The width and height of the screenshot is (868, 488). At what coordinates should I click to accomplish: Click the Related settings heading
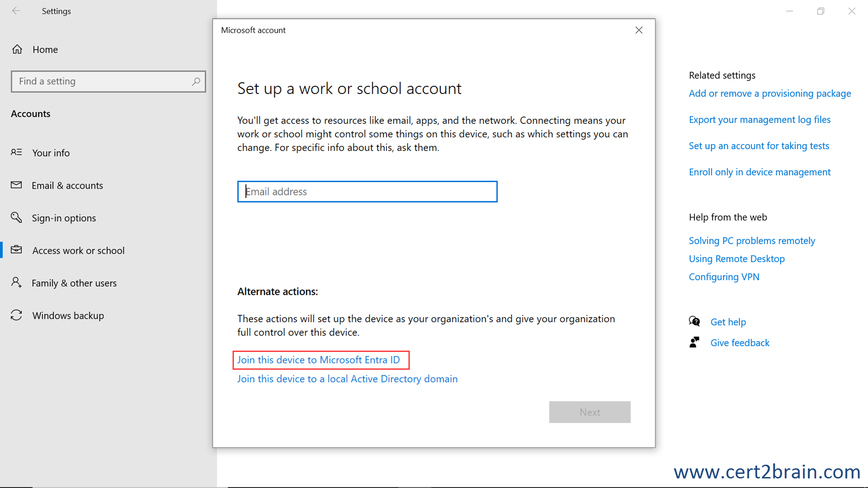[x=722, y=75]
